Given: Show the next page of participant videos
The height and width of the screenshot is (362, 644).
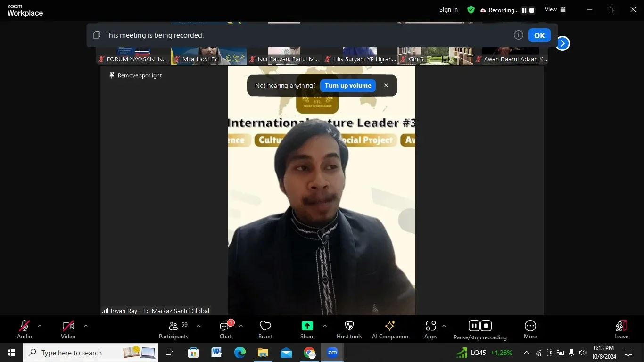Looking at the screenshot, I should 562,42.
